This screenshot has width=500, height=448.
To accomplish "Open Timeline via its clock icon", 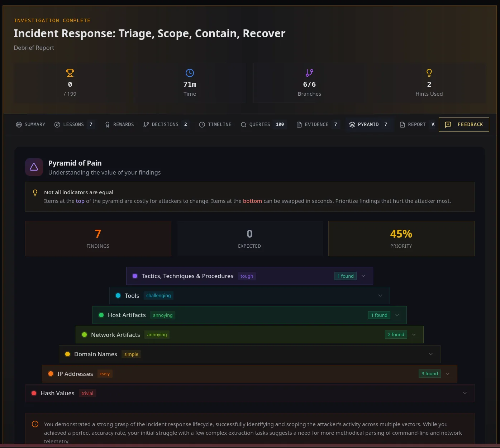I will coord(202,124).
